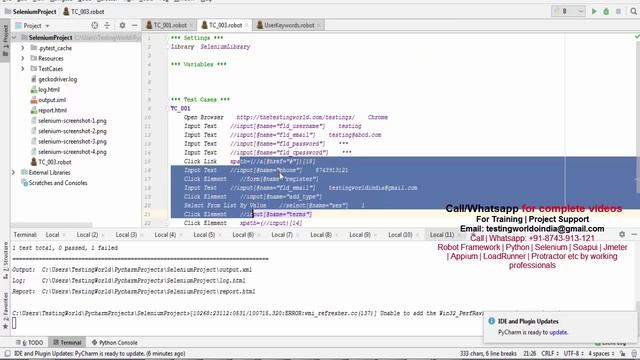This screenshot has width=640, height=360.
Task: Click the SeleniumProject breadcrumb in navigation bar
Action: [x=35, y=12]
